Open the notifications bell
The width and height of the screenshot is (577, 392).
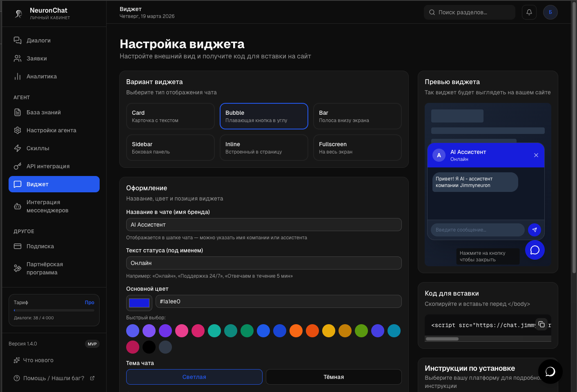pyautogui.click(x=529, y=12)
